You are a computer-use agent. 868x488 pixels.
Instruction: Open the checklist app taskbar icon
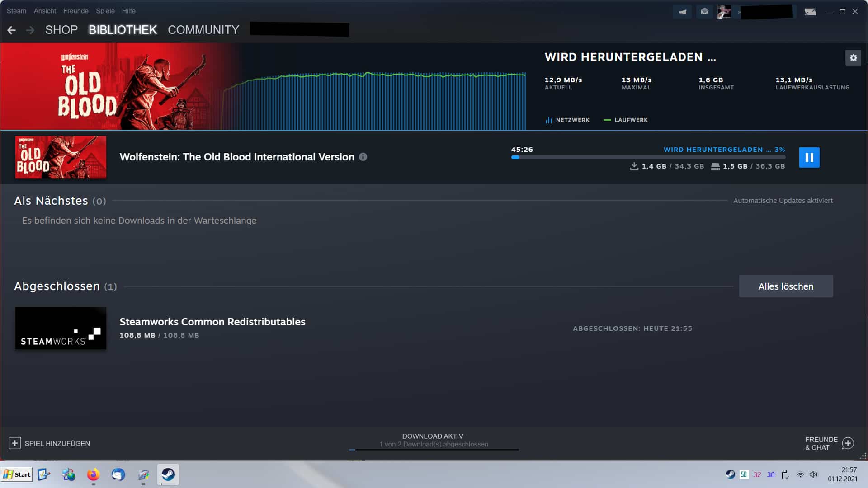pos(43,474)
